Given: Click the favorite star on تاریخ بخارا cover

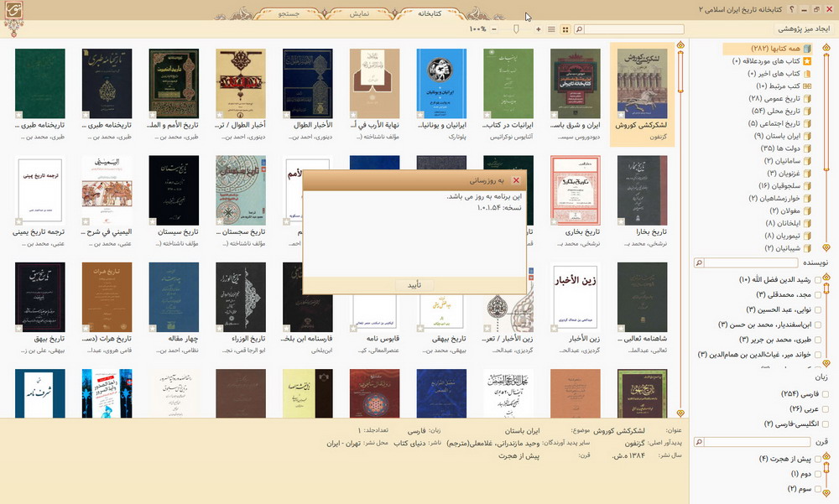Looking at the screenshot, I should [x=621, y=221].
